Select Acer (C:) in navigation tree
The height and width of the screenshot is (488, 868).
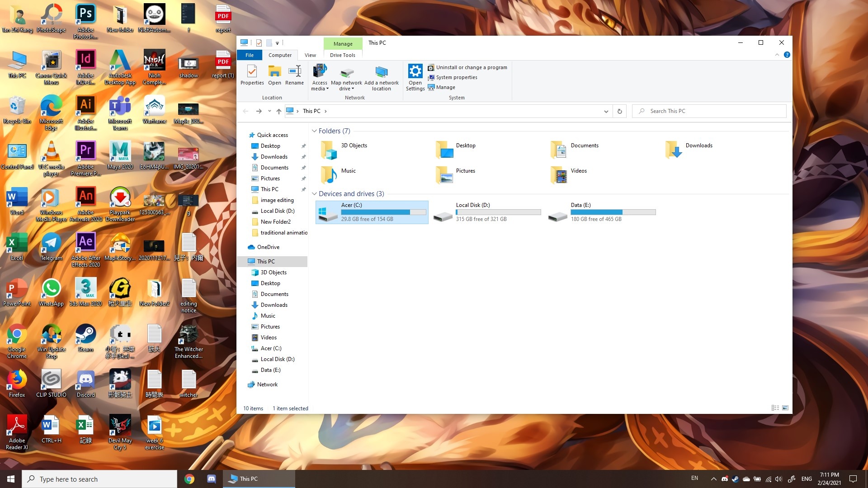(x=271, y=348)
